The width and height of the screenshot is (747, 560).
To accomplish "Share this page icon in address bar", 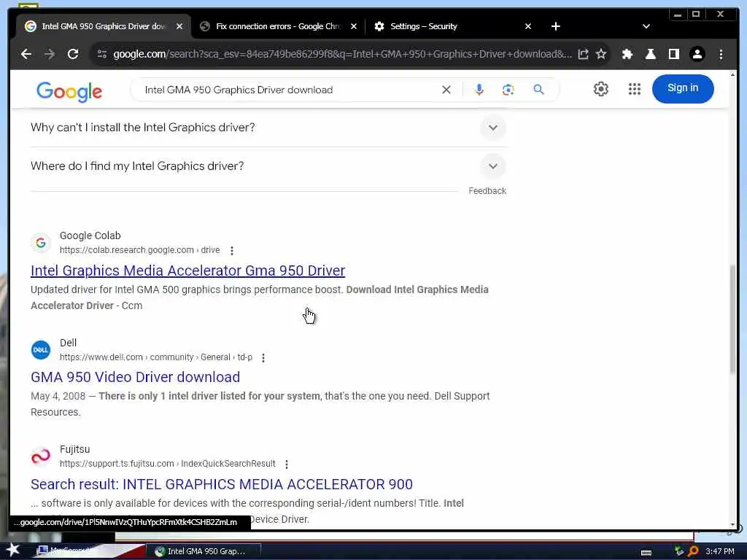I will coord(583,54).
